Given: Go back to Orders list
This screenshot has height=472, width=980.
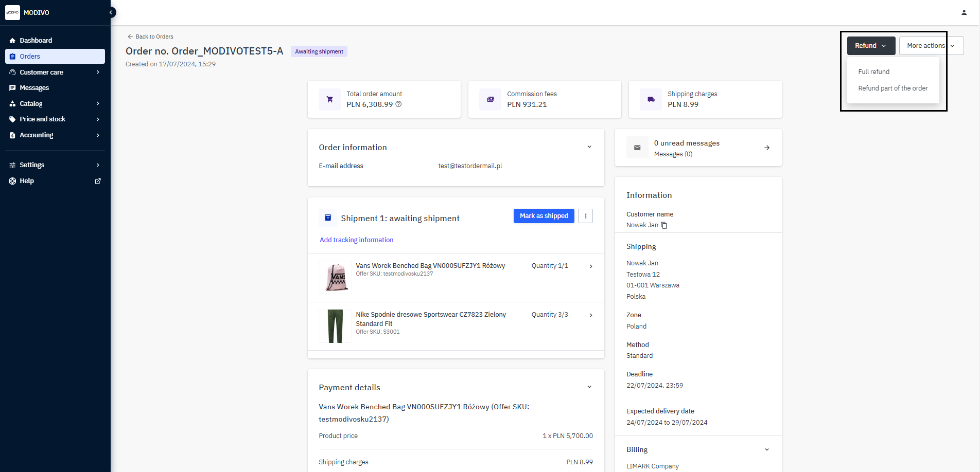Looking at the screenshot, I should point(150,37).
